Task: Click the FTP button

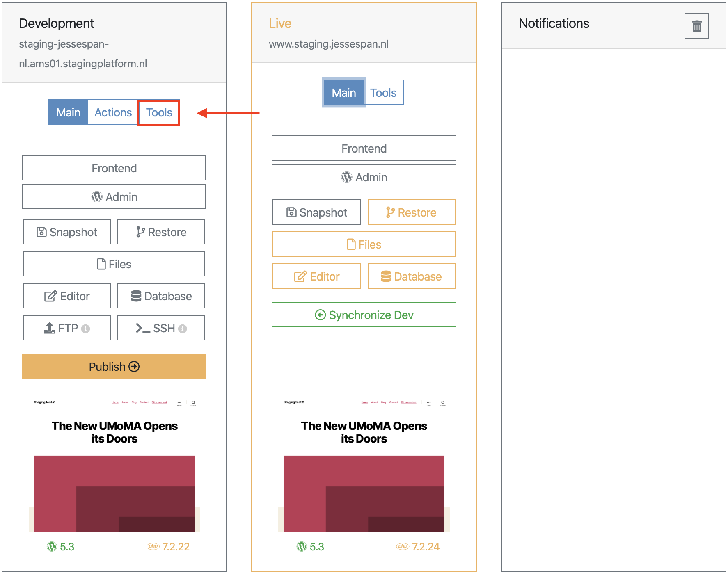Action: pos(67,328)
